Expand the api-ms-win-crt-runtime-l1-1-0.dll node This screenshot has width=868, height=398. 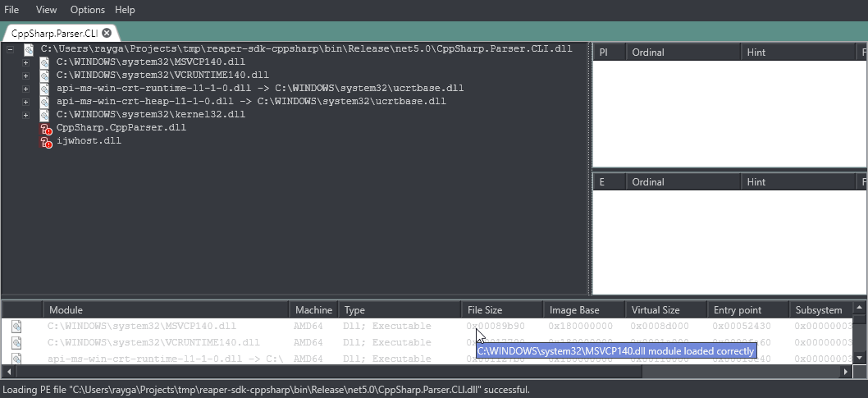tap(25, 89)
